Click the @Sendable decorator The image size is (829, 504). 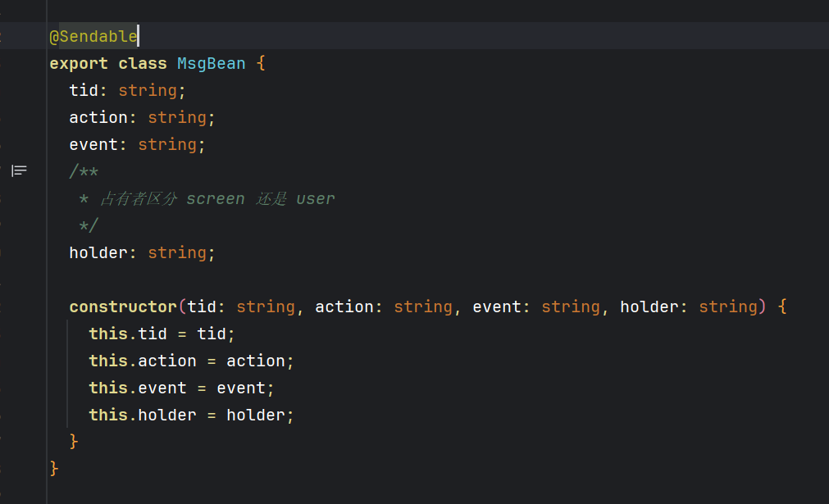click(x=93, y=36)
